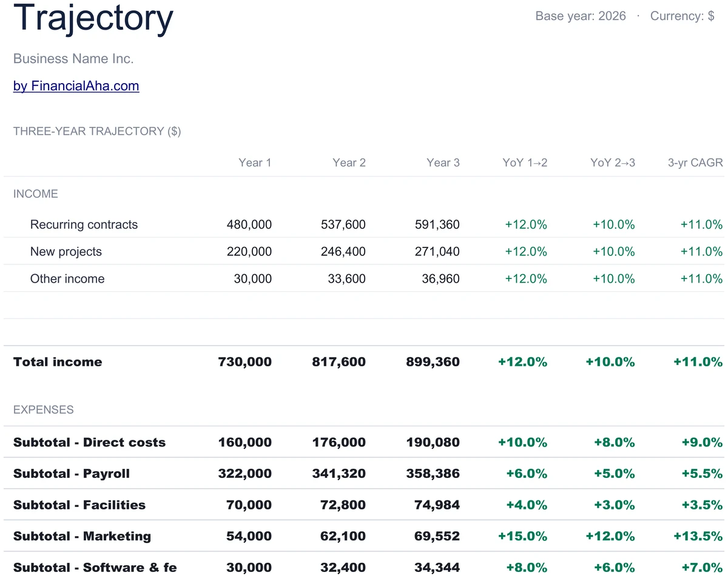Click Subtotal - Software & fe label

tap(95, 568)
